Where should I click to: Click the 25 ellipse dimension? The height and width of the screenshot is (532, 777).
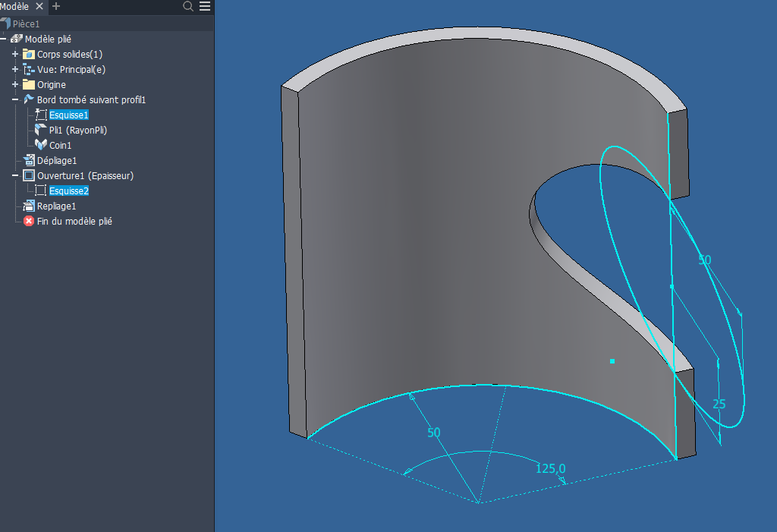pyautogui.click(x=719, y=404)
